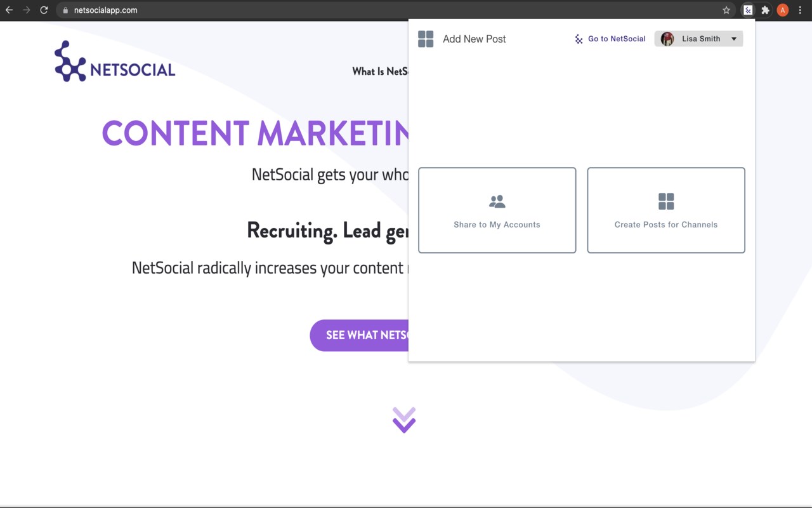Open the Extensions puzzle-piece menu

[765, 10]
